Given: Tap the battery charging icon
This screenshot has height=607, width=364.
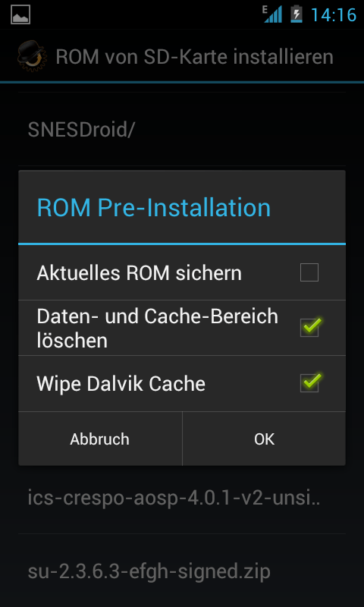Looking at the screenshot, I should (297, 14).
